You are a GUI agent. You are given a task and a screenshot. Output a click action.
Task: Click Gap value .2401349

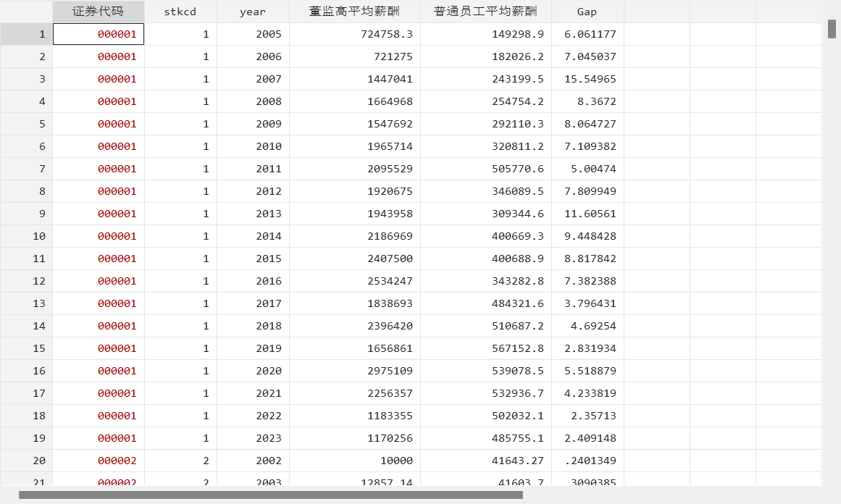[587, 461]
